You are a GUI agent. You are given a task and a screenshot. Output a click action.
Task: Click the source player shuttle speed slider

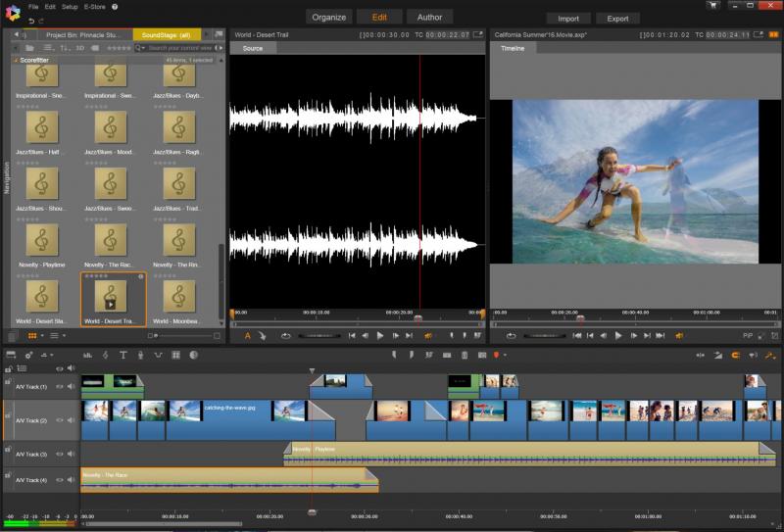tap(319, 335)
